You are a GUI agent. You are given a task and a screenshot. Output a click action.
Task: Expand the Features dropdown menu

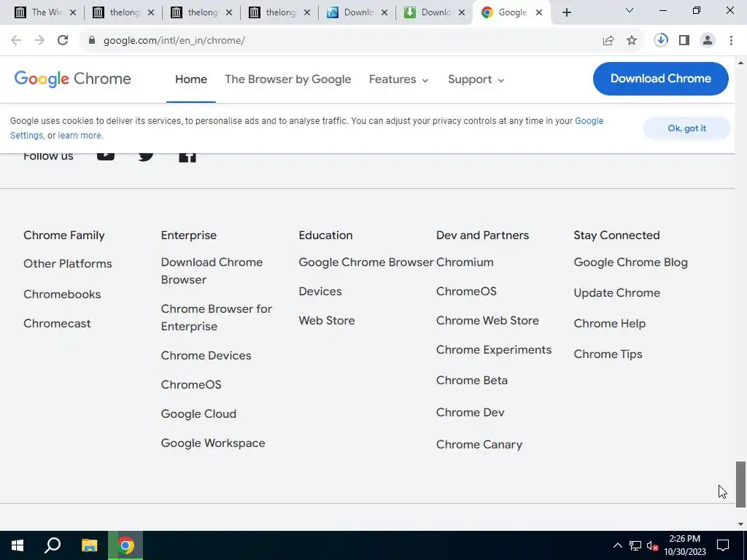click(399, 79)
